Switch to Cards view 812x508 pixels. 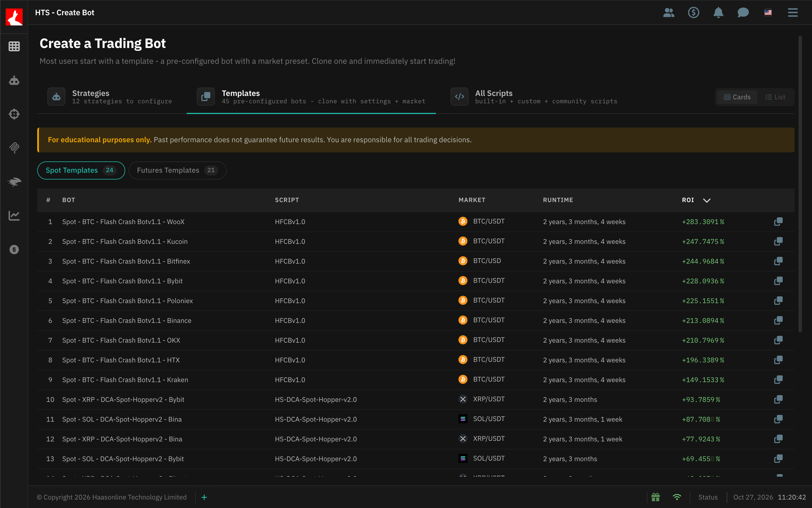pyautogui.click(x=737, y=97)
